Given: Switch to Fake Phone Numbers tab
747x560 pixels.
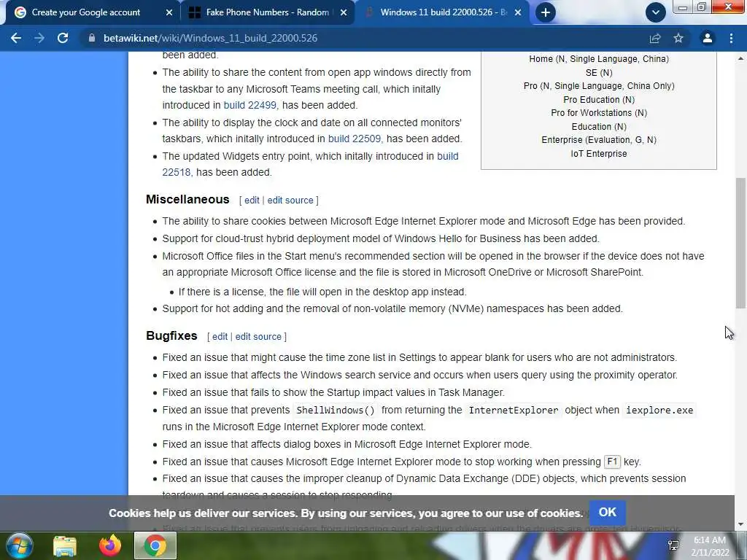Looking at the screenshot, I should tap(268, 12).
